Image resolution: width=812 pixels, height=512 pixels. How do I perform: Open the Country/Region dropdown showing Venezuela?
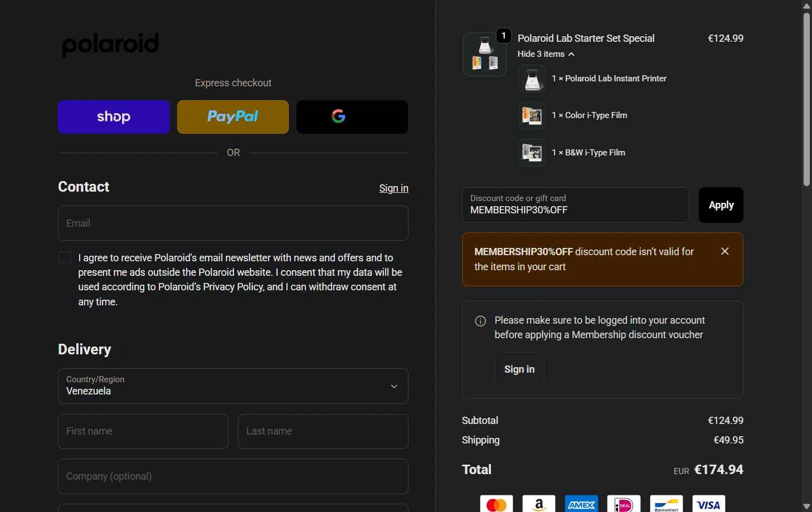click(x=233, y=386)
